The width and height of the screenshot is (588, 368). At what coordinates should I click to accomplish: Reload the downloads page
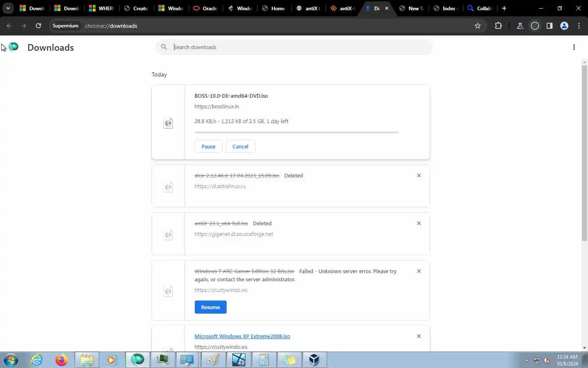coord(38,26)
